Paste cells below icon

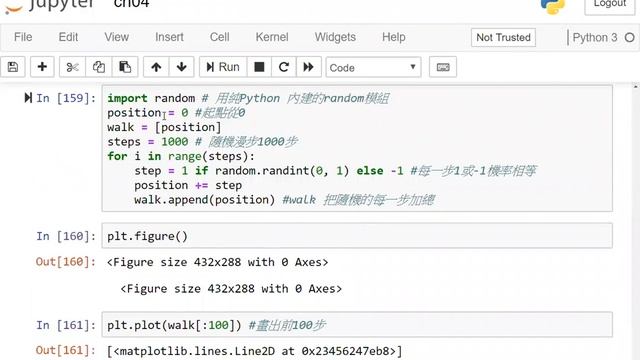pyautogui.click(x=124, y=67)
